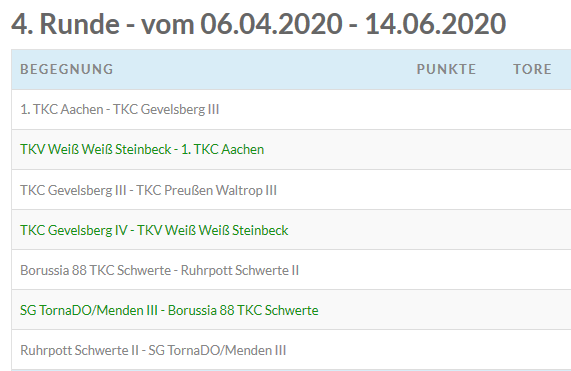Image resolution: width=571 pixels, height=371 pixels.
Task: Click empty Punkte cell of Aachen - Gevelsberg III row
Action: click(446, 109)
